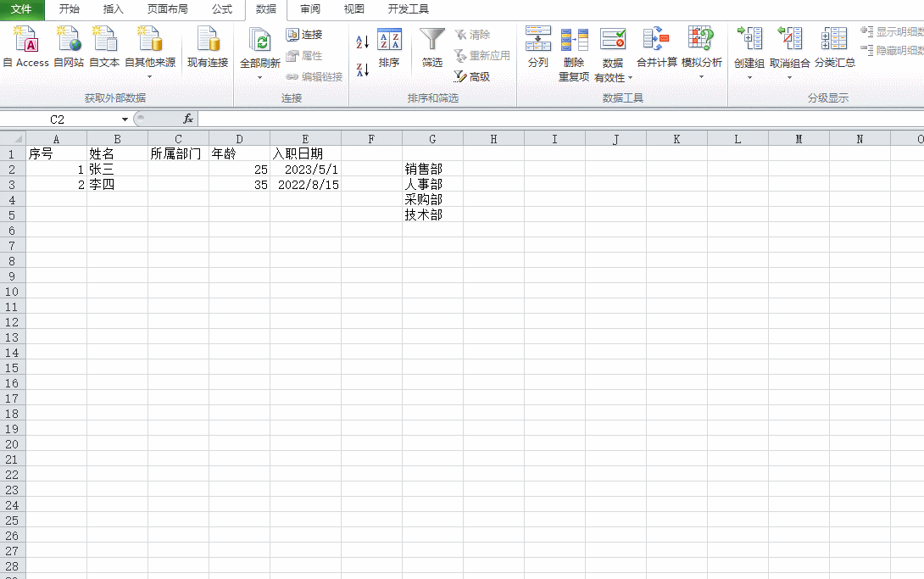Select cell G2 containing 销售部
The width and height of the screenshot is (924, 579).
[432, 170]
